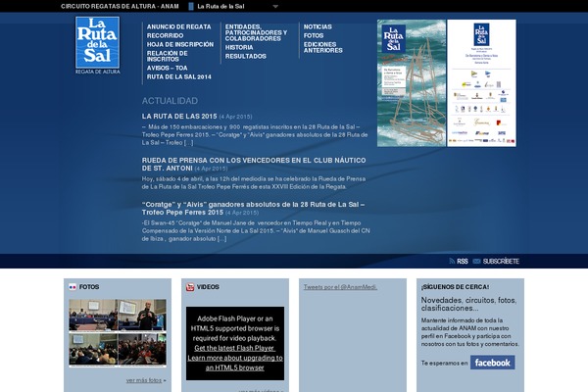The width and height of the screenshot is (588, 392).
Task: Click the facebook button
Action: [x=492, y=363]
